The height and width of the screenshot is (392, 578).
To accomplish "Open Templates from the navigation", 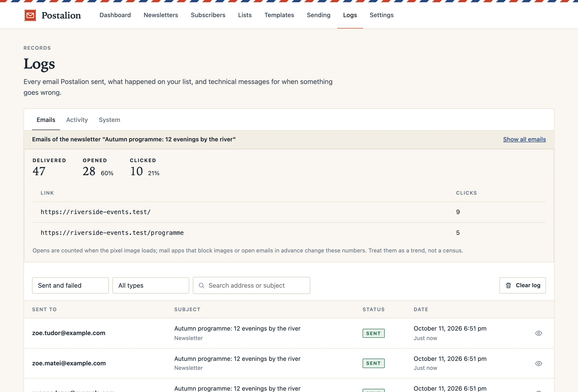I will pos(279,15).
